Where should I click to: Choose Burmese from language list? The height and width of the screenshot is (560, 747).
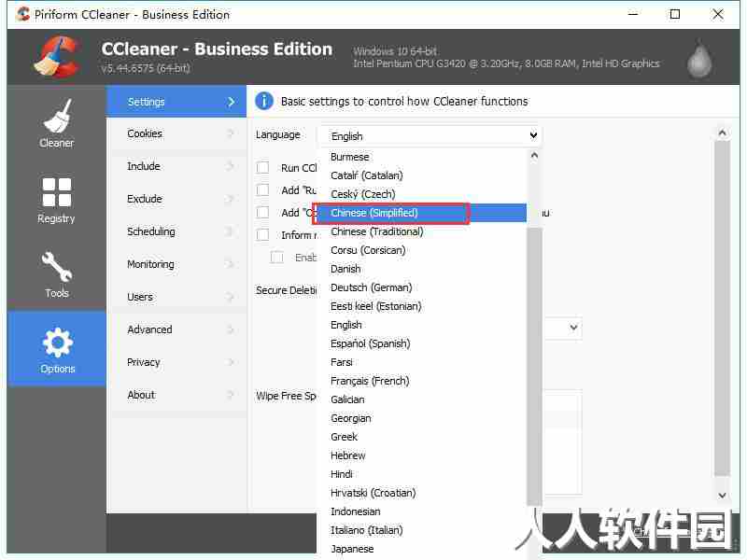422,157
